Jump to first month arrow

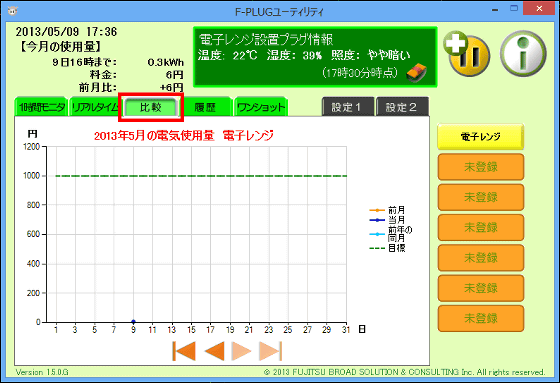point(184,351)
